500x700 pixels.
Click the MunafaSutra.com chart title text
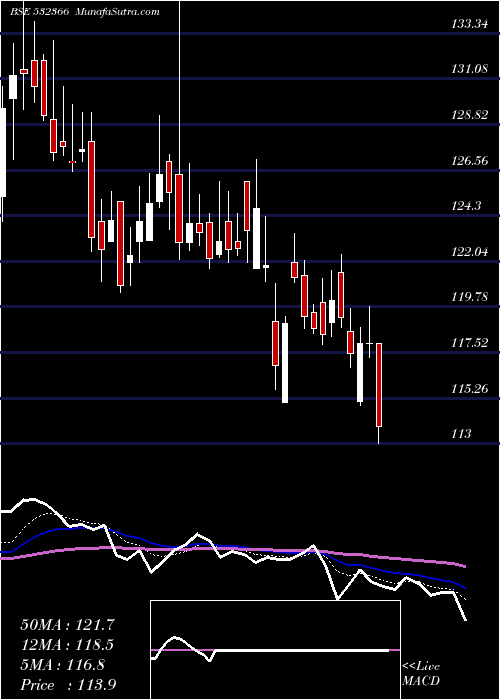118,12
